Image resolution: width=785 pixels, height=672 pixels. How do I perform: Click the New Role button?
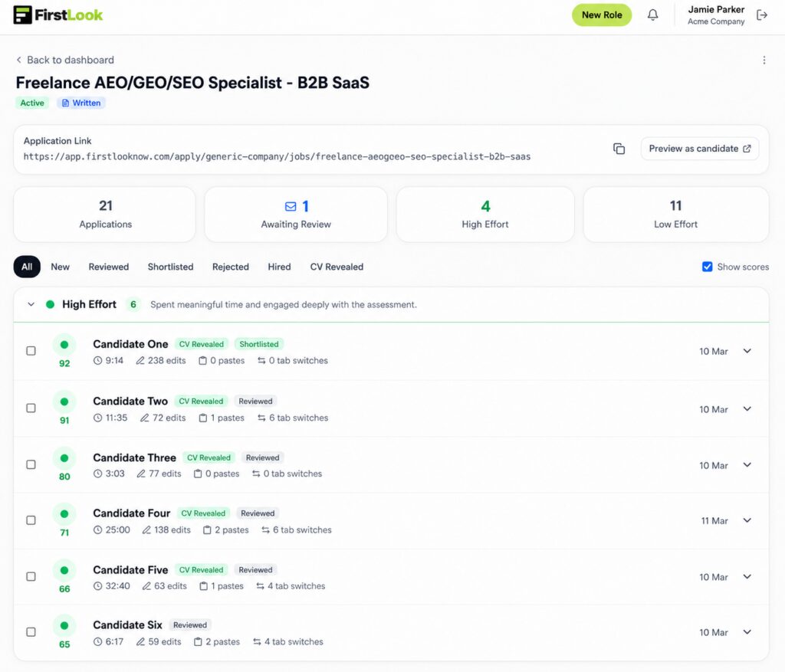pos(602,15)
